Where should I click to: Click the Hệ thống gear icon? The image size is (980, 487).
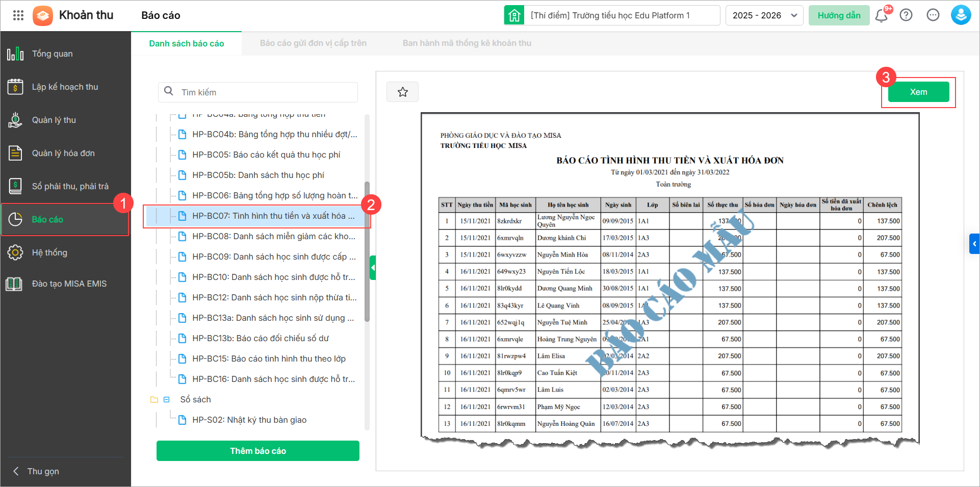[15, 252]
